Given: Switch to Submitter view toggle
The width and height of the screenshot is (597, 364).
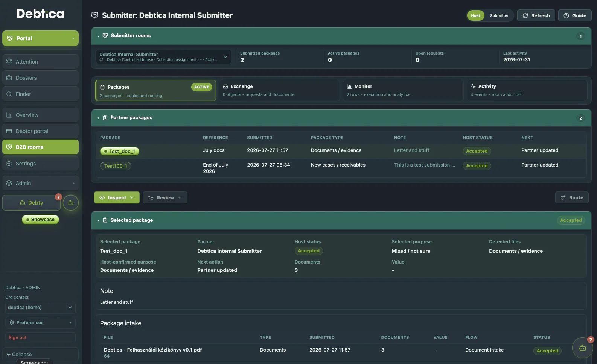Looking at the screenshot, I should 499,15.
